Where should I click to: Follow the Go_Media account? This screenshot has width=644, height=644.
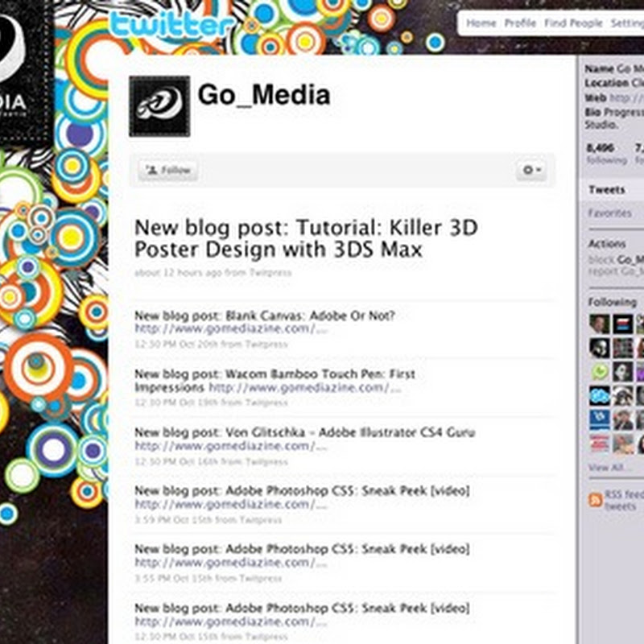pyautogui.click(x=168, y=170)
